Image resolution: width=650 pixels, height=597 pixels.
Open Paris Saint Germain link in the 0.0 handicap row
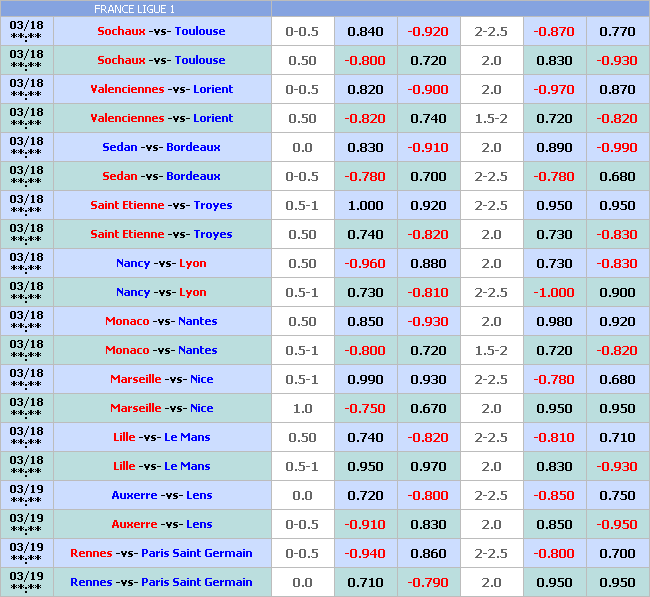pos(197,582)
